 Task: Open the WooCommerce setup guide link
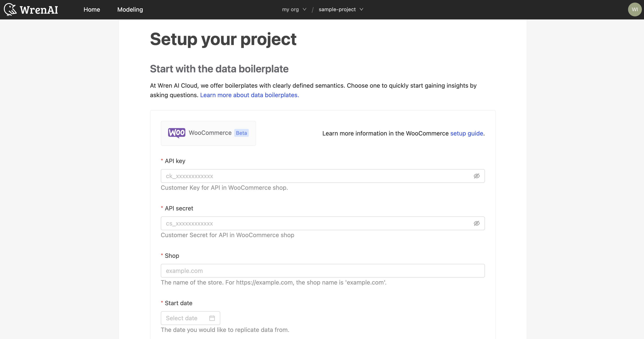[466, 133]
